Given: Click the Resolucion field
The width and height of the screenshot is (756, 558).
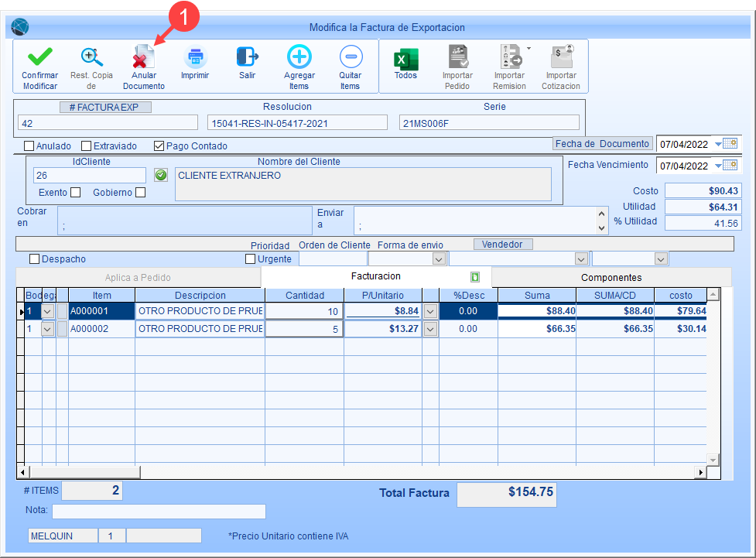Looking at the screenshot, I should point(297,123).
